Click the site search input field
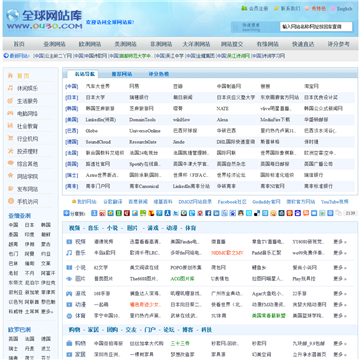 coord(316,27)
